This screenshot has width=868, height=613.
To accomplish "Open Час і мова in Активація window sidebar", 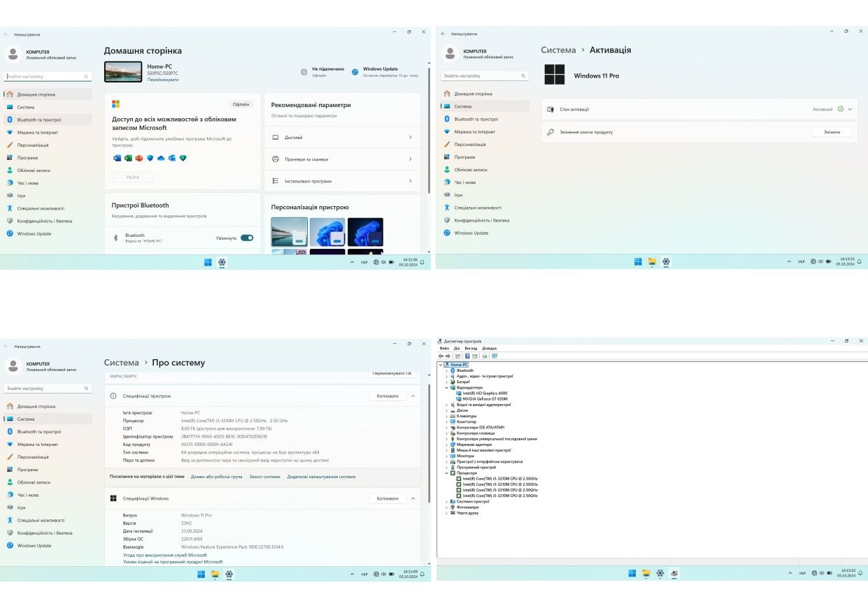I will pos(485,182).
